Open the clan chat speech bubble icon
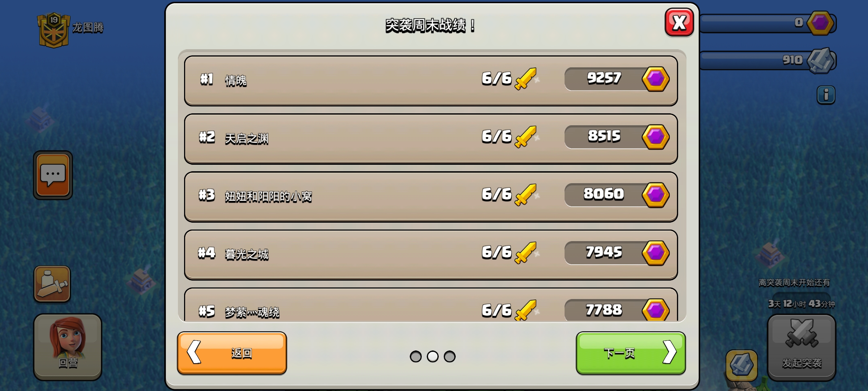This screenshot has width=868, height=391. [x=53, y=175]
